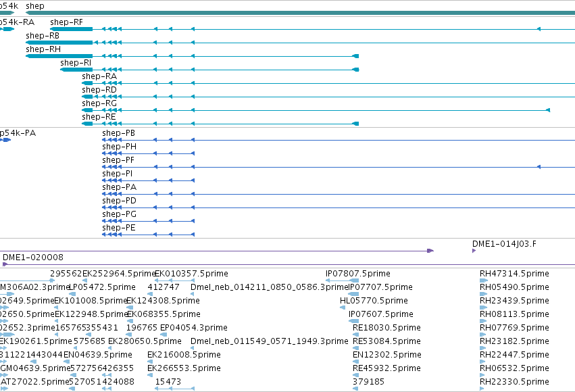The image size is (575, 392).
Task: Click the far-right exon arrow of shep-RG
Action: (548, 110)
